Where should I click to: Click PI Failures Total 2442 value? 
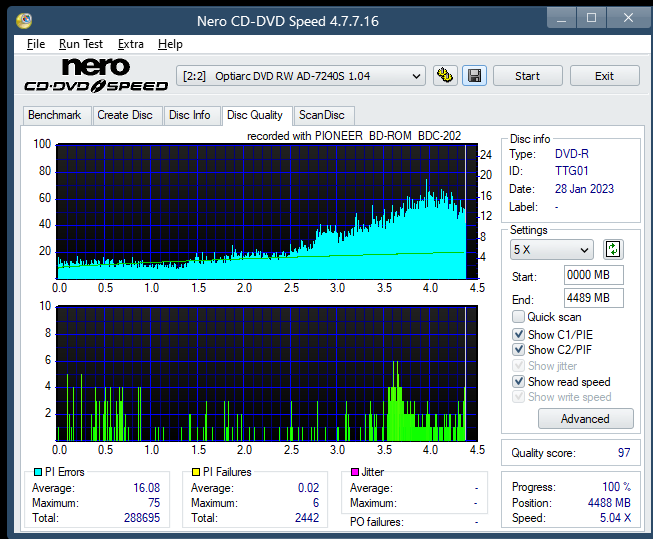point(307,518)
